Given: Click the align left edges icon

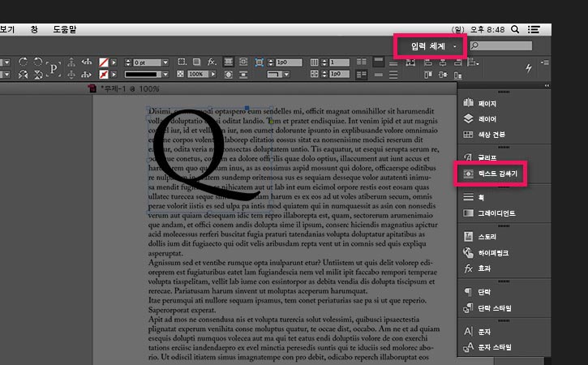Looking at the screenshot, I should 428,62.
